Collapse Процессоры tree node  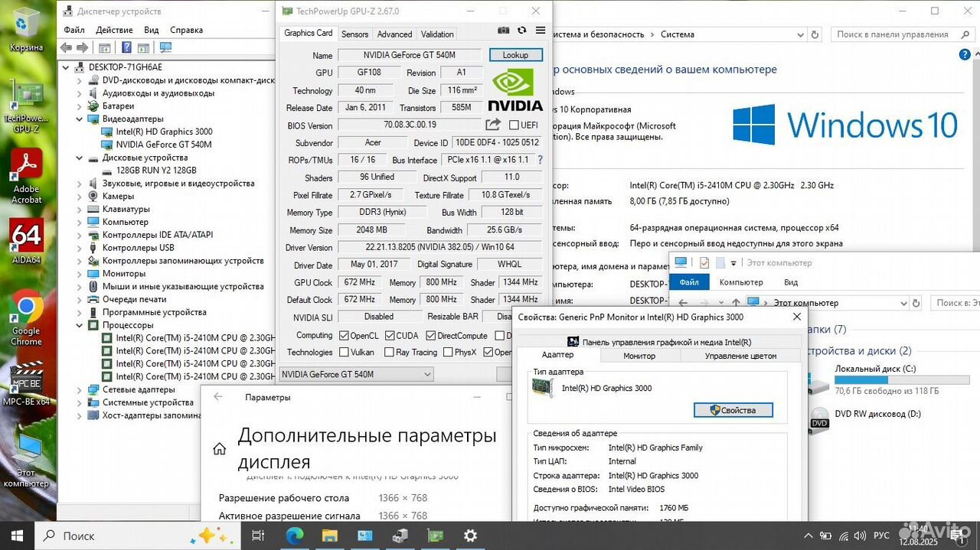point(80,325)
